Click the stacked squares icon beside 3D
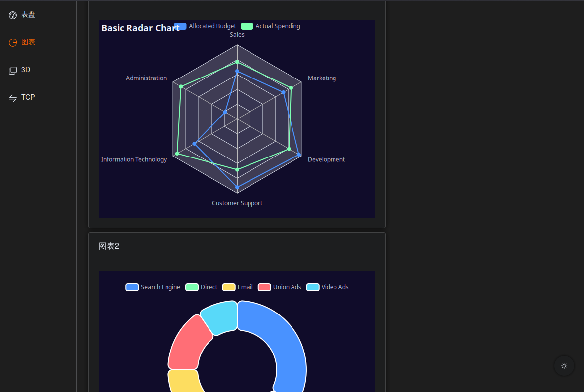Image resolution: width=584 pixels, height=392 pixels. pyautogui.click(x=13, y=71)
